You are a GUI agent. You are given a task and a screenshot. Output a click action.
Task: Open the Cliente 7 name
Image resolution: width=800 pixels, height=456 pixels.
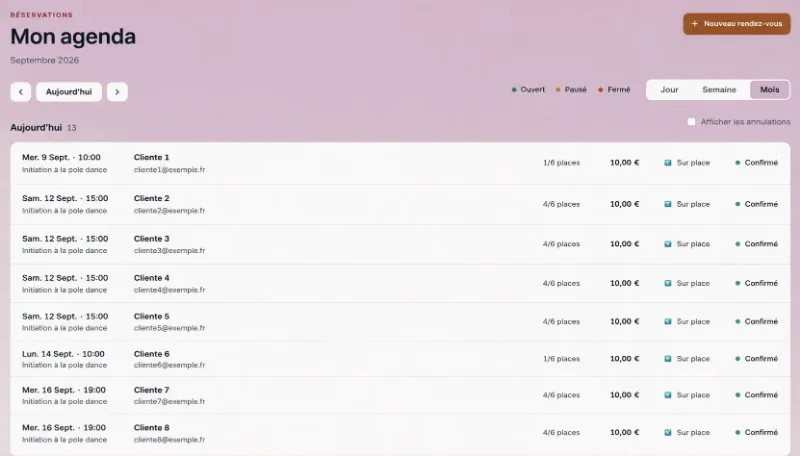[x=152, y=390]
